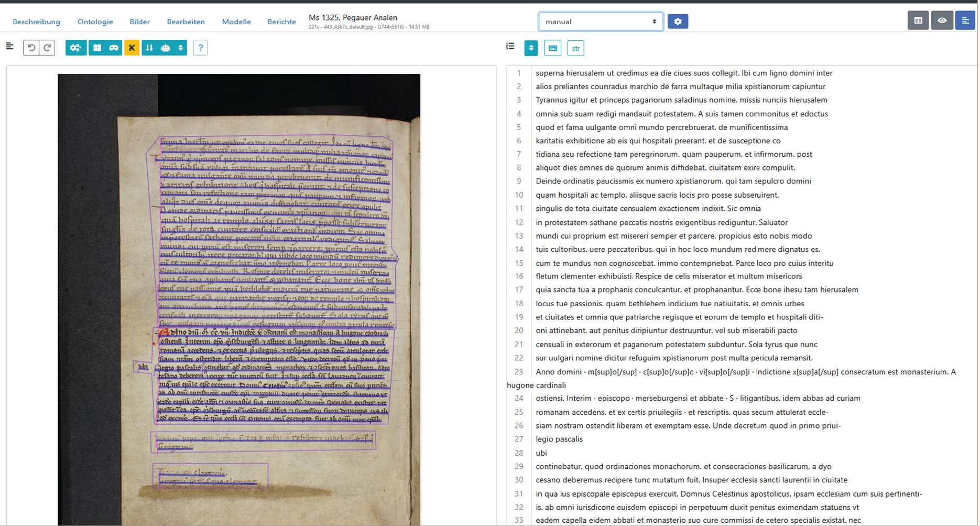Select line 8 'aliquot dies omnes de quorum'
Screen dimensions: 980x526
pyautogui.click(x=666, y=168)
